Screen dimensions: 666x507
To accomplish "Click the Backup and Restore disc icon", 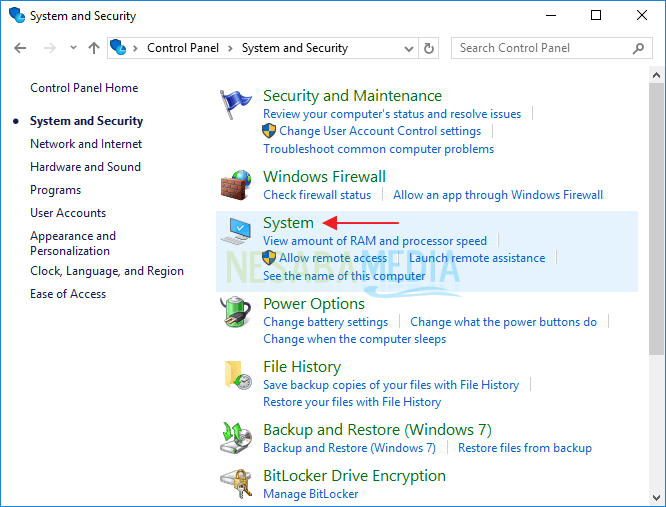I will tap(236, 438).
